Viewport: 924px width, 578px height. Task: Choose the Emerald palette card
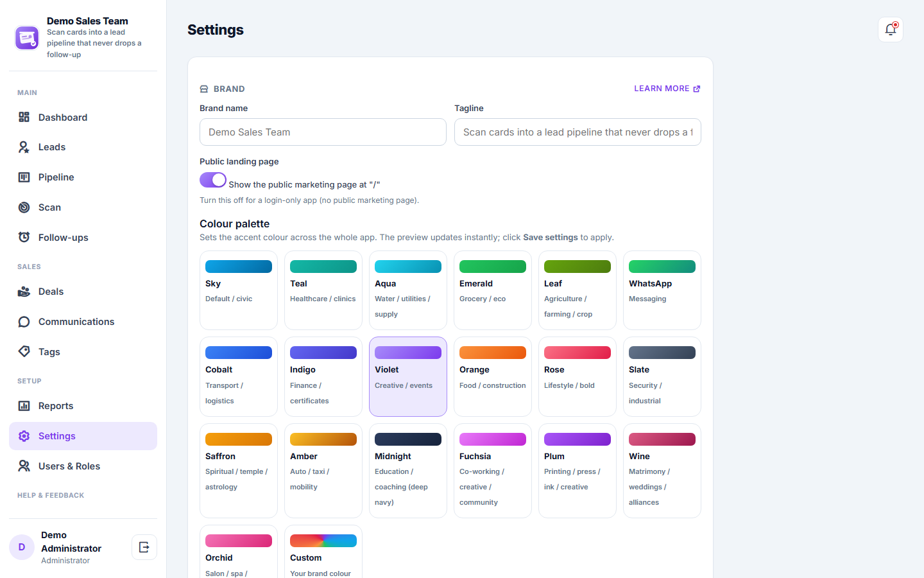point(493,290)
